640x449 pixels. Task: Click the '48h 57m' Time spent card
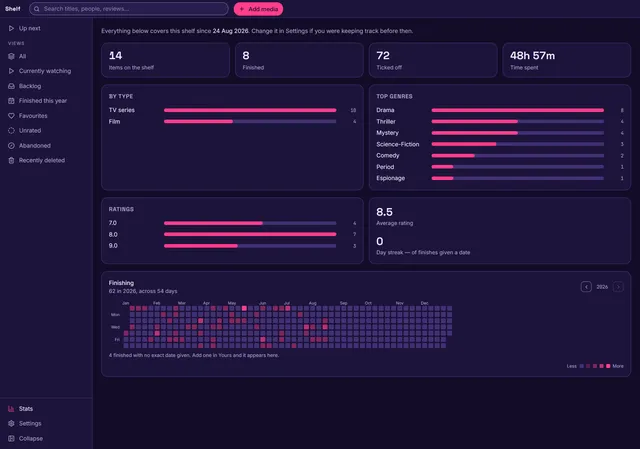567,60
